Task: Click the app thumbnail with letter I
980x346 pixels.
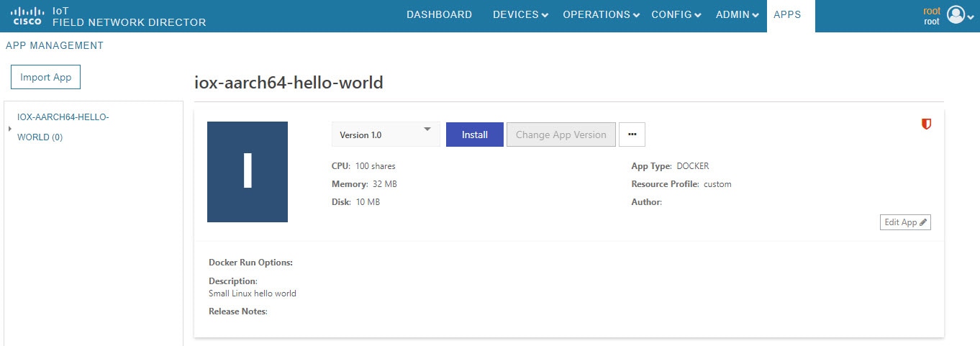Action: [248, 172]
